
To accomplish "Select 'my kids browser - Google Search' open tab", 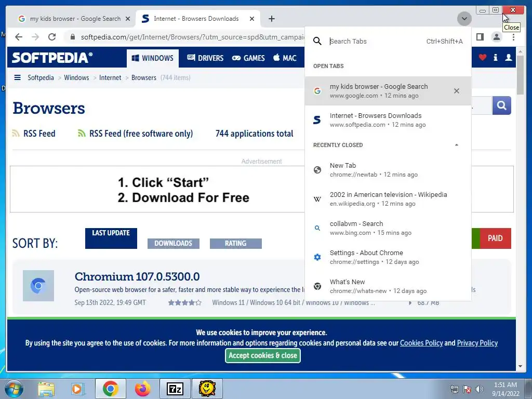I will click(388, 91).
